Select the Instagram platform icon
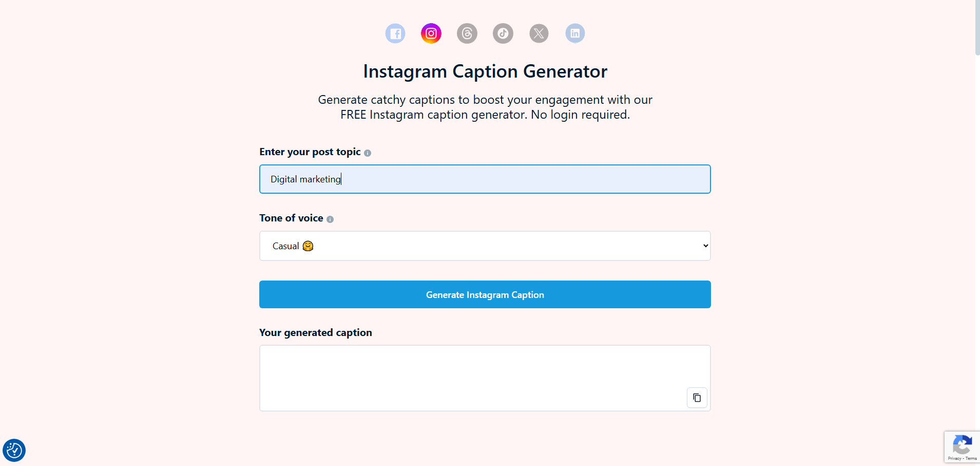 point(431,33)
